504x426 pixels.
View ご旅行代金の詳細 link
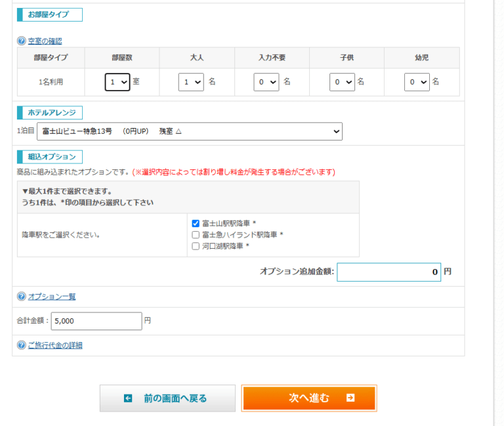tap(54, 345)
